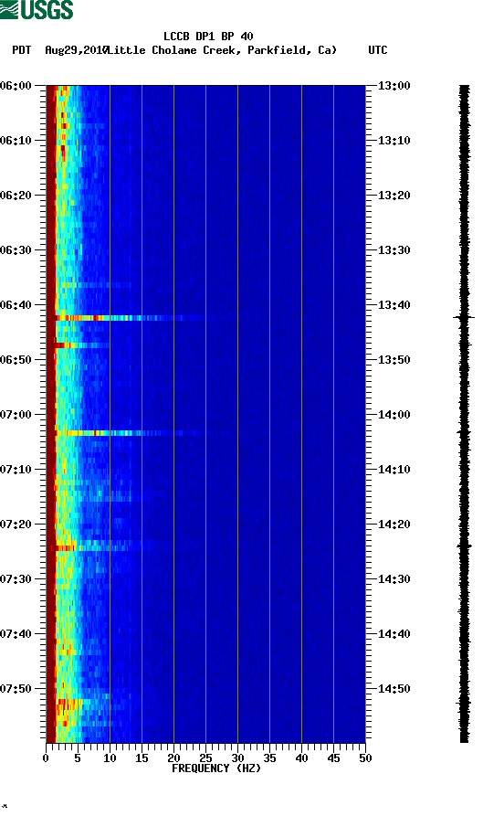Click the 14:30 UTC time label
The width and height of the screenshot is (504, 816).
pos(394,579)
